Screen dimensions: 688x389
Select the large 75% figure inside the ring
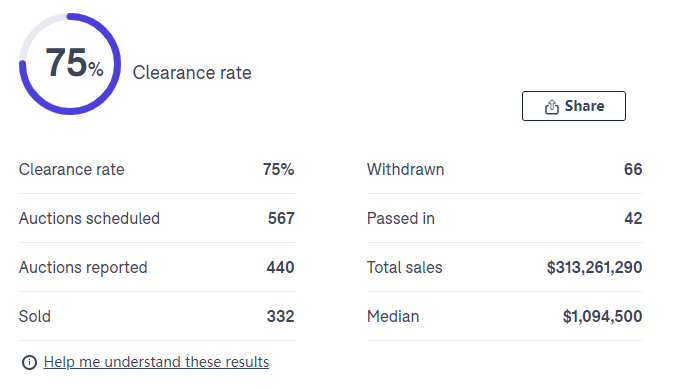(x=74, y=63)
